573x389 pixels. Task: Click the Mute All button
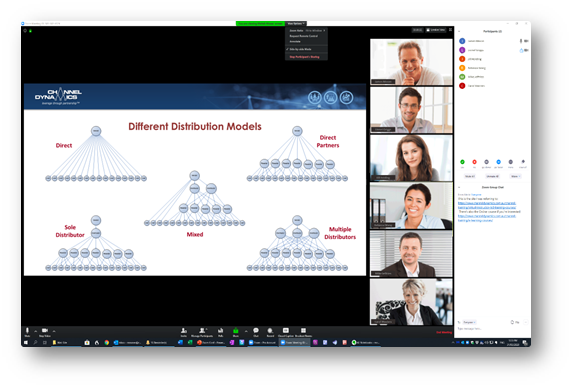[470, 176]
